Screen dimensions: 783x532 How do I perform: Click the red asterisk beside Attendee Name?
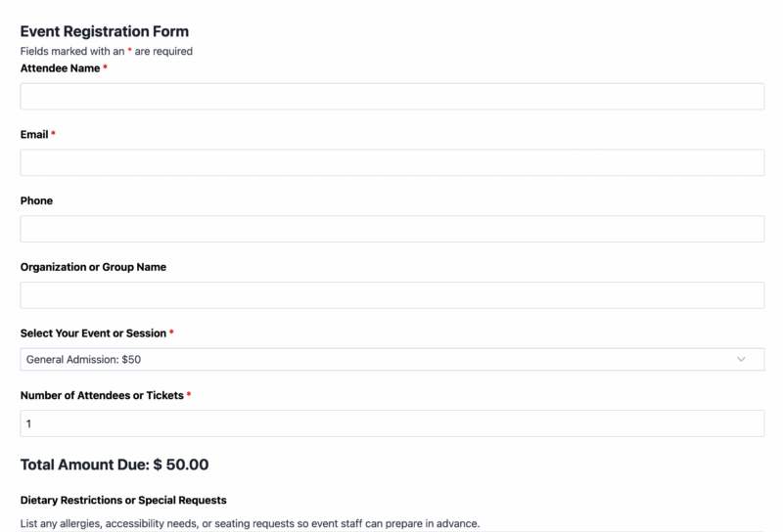[106, 66]
